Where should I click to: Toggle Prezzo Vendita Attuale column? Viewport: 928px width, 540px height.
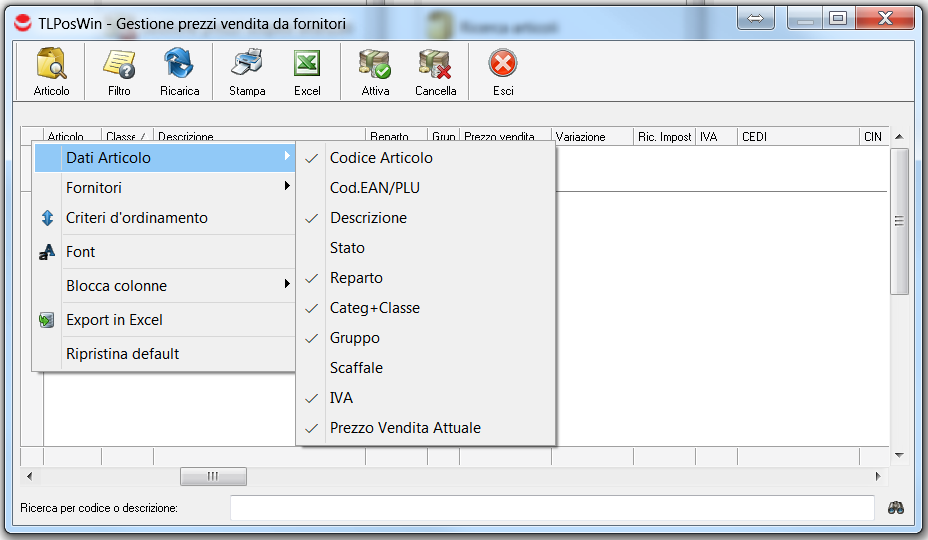coord(426,428)
